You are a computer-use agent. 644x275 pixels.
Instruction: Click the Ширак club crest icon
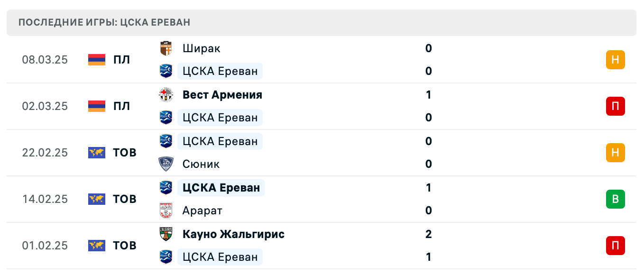click(166, 48)
